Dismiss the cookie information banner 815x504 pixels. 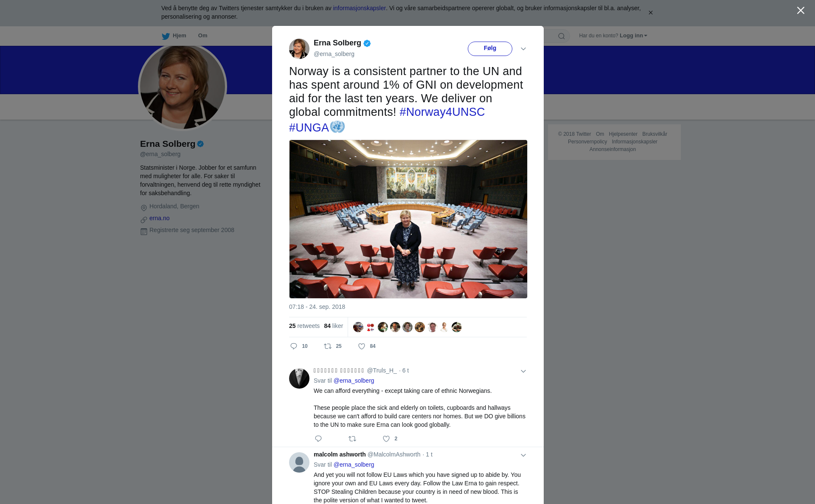click(x=650, y=13)
